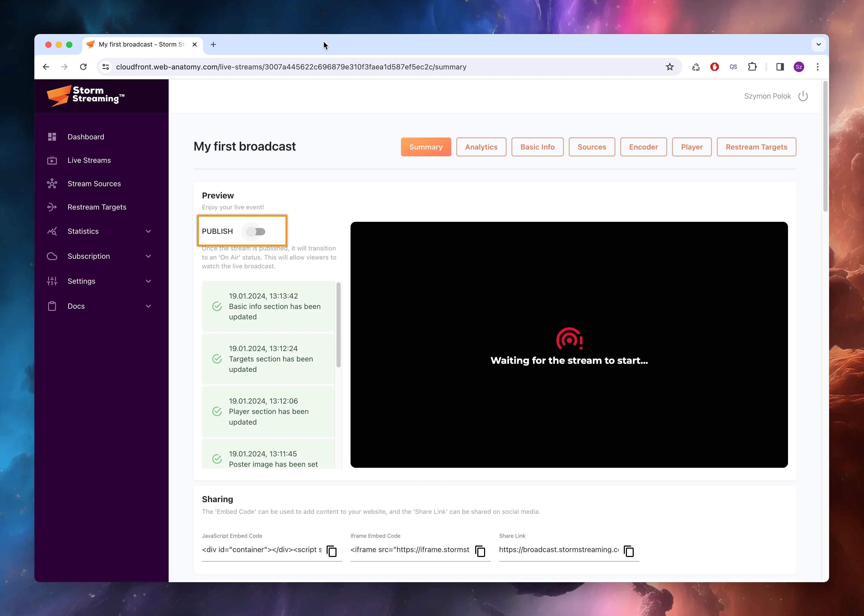864x616 pixels.
Task: Open the Encoder tab
Action: click(x=643, y=147)
